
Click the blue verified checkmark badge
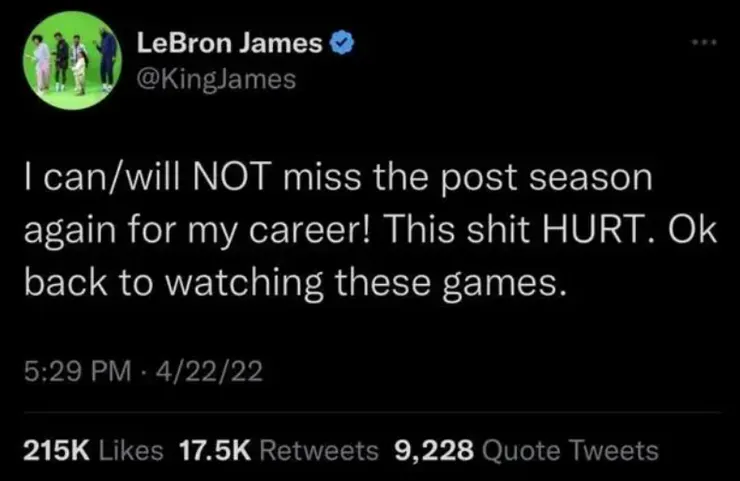coord(342,43)
